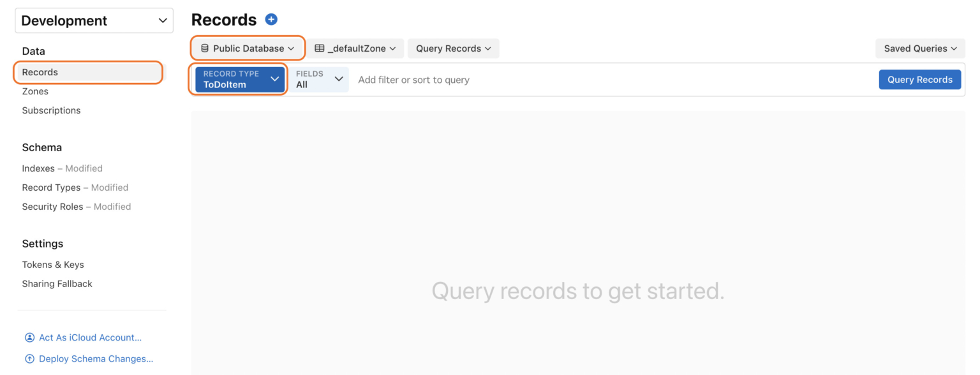
Task: Click the zone table icon
Action: 320,48
